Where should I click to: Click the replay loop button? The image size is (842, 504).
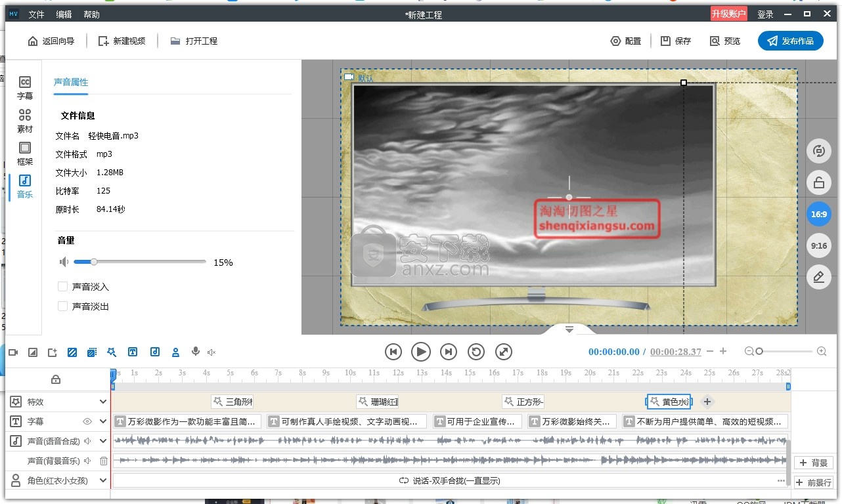click(476, 352)
